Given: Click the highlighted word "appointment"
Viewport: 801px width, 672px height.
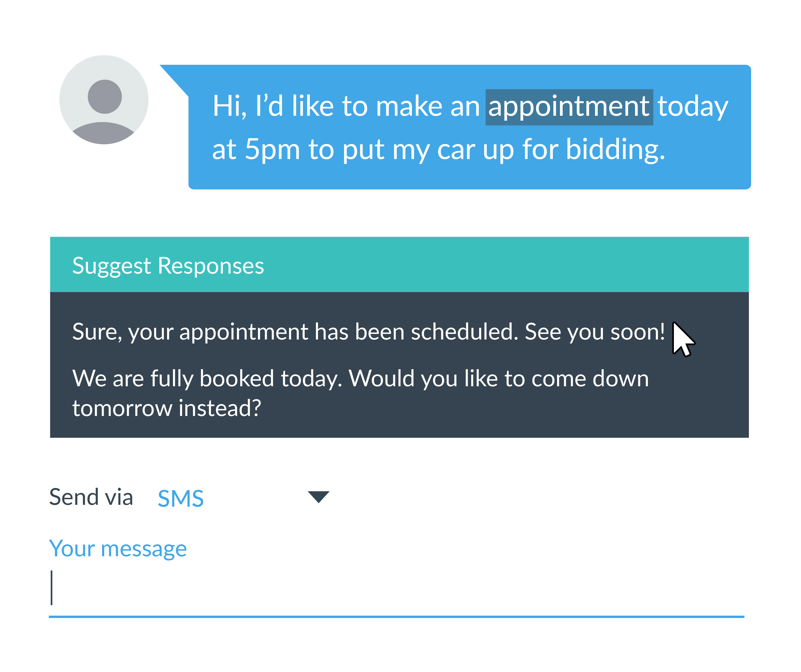Looking at the screenshot, I should pos(569,107).
